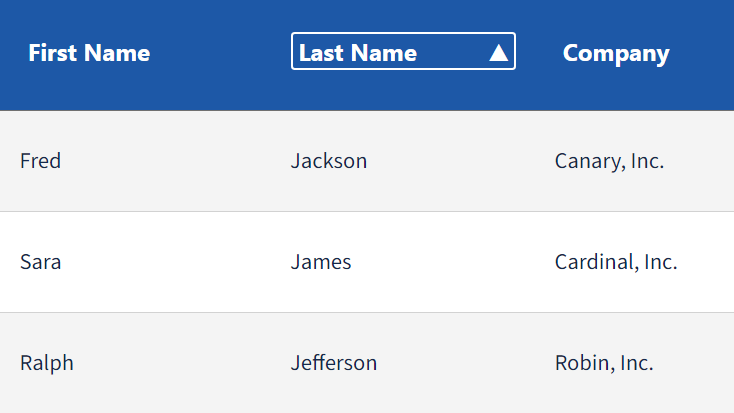The image size is (734, 413).
Task: Click the Jackson last name cell
Action: pos(329,161)
